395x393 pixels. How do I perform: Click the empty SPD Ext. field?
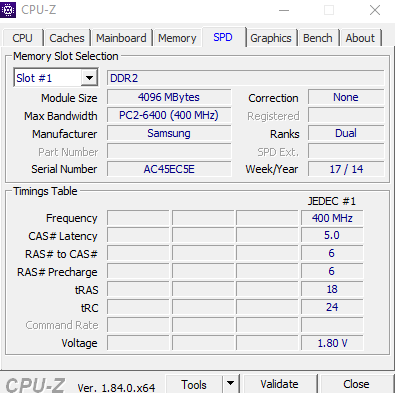(346, 151)
